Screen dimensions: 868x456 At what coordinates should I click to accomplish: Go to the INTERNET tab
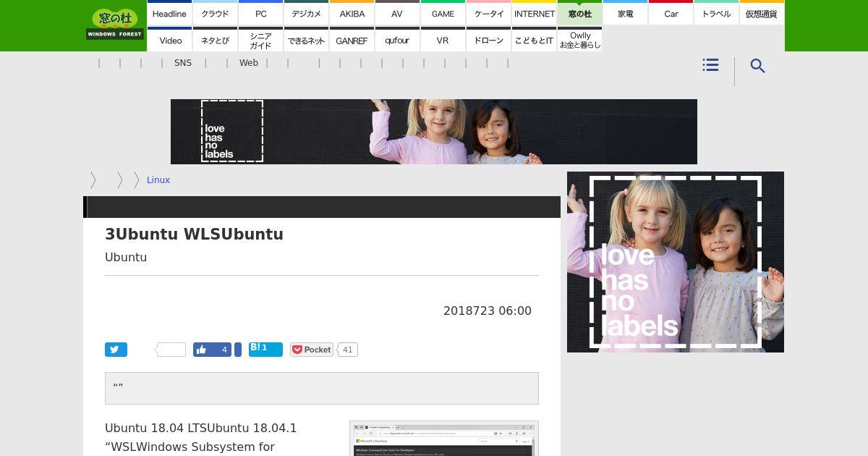pyautogui.click(x=534, y=12)
